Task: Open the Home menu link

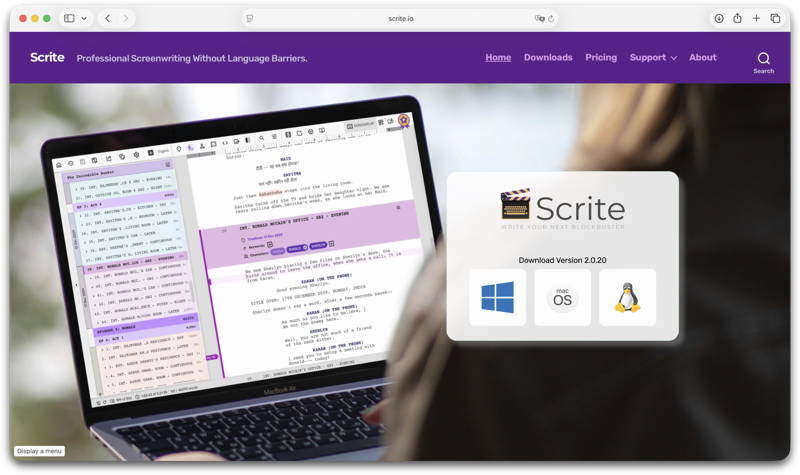Action: pyautogui.click(x=498, y=57)
